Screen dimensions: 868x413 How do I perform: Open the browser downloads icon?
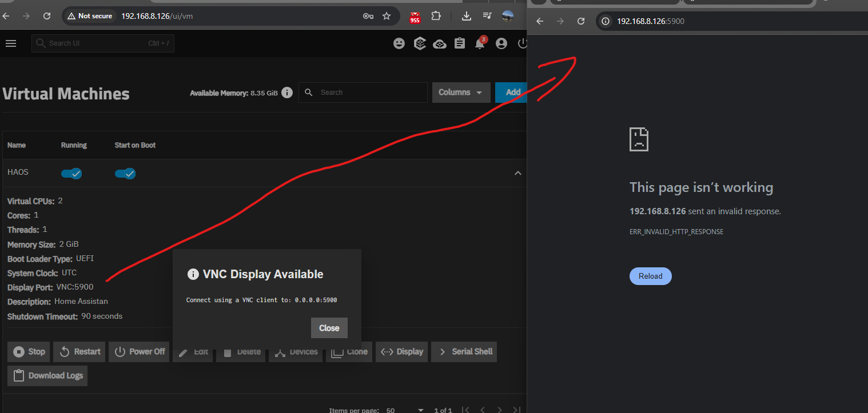click(467, 16)
